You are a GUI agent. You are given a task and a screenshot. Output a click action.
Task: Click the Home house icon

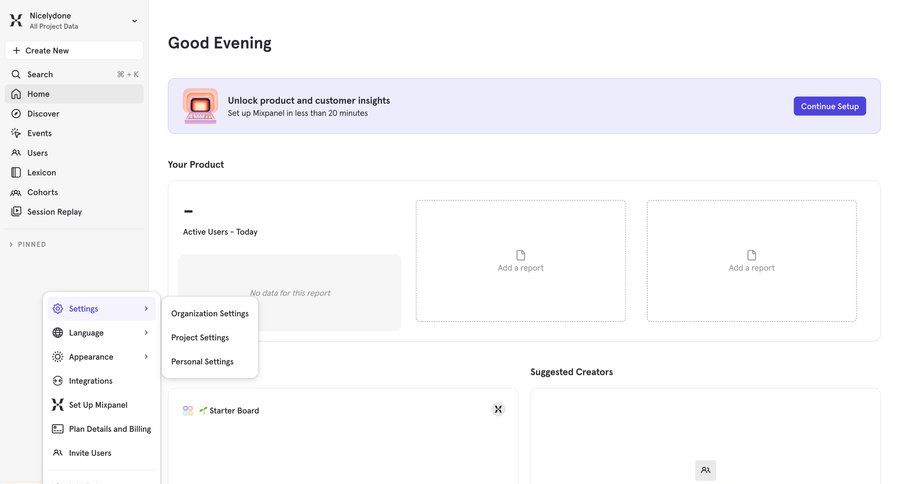[x=16, y=94]
